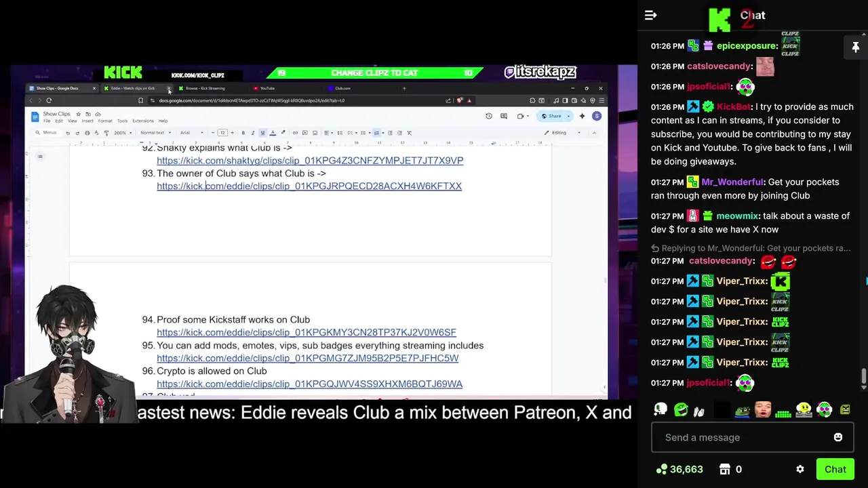Image resolution: width=868 pixels, height=488 pixels.
Task: Open epicexposure's profile from chat
Action: pyautogui.click(x=747, y=45)
